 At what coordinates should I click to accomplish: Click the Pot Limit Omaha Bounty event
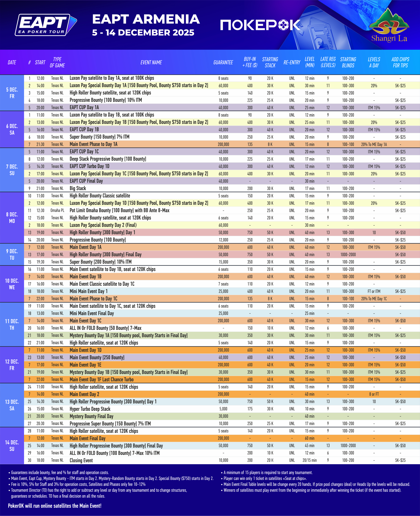coord(119,210)
